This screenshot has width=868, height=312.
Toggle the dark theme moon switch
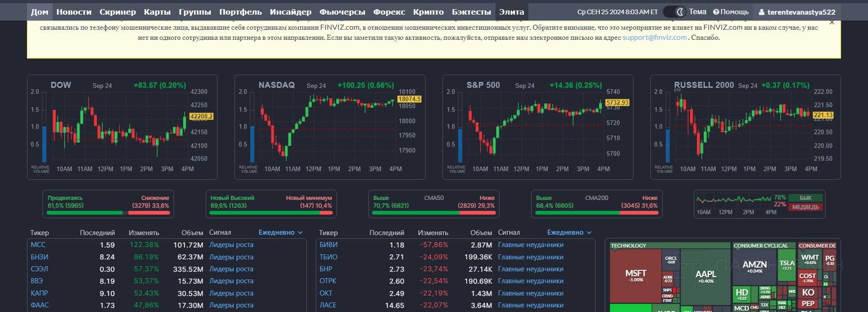(x=675, y=12)
